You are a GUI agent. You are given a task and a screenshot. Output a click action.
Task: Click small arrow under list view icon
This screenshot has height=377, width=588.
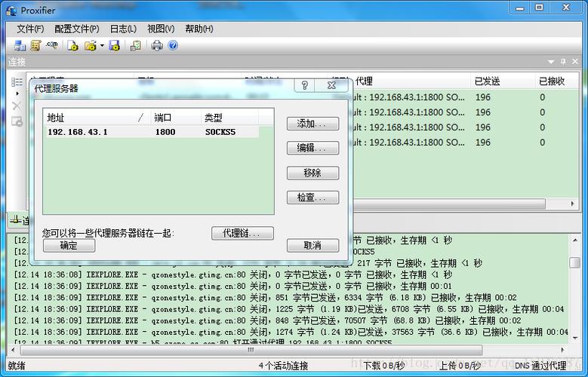click(17, 93)
